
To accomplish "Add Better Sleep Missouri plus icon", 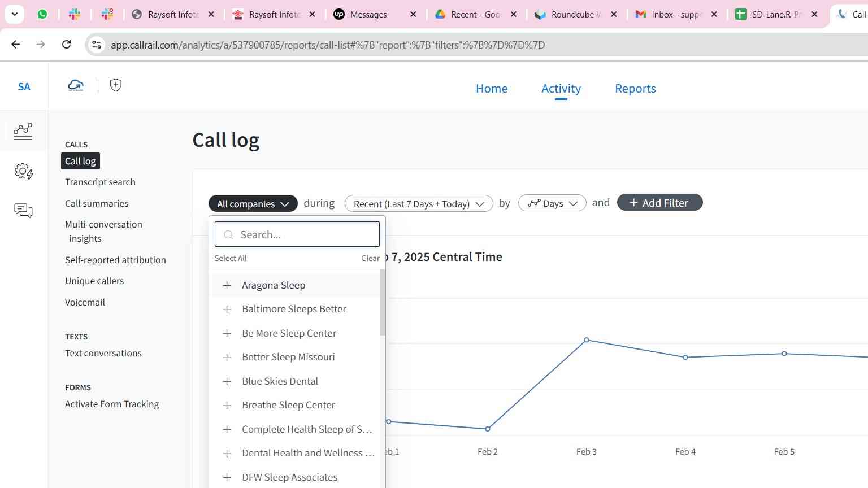I will [x=227, y=358].
